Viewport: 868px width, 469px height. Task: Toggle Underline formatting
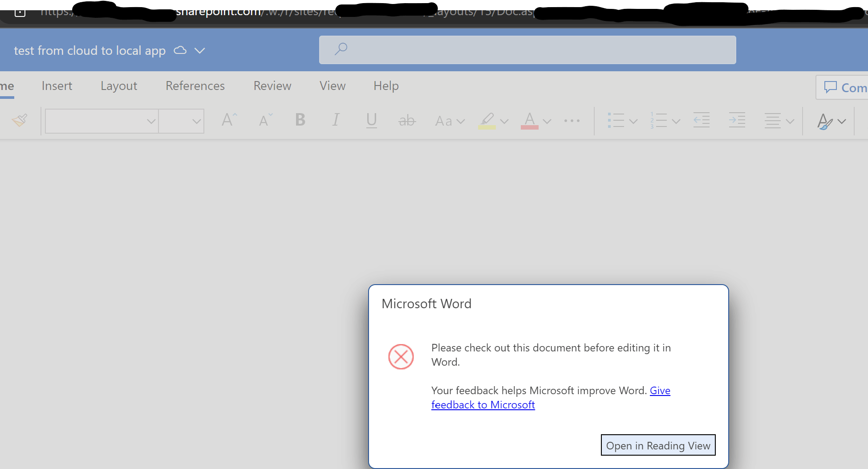[x=372, y=120]
